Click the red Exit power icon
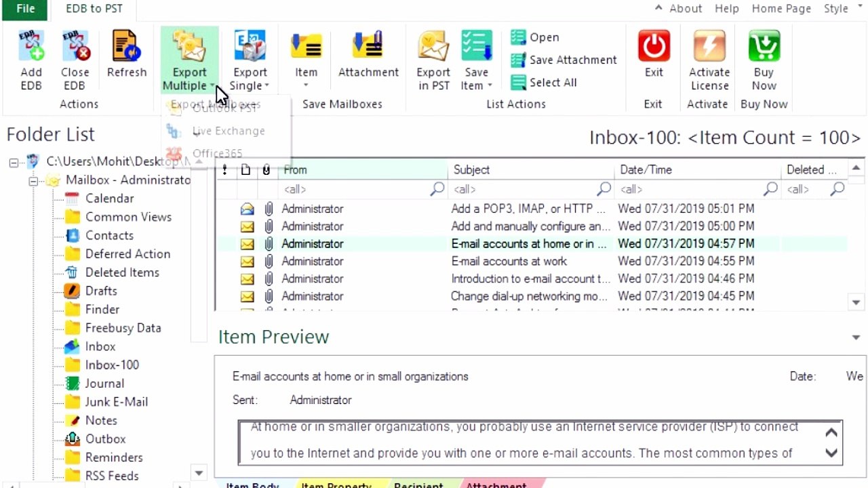Viewport: 868px width, 488px height. pos(654,46)
